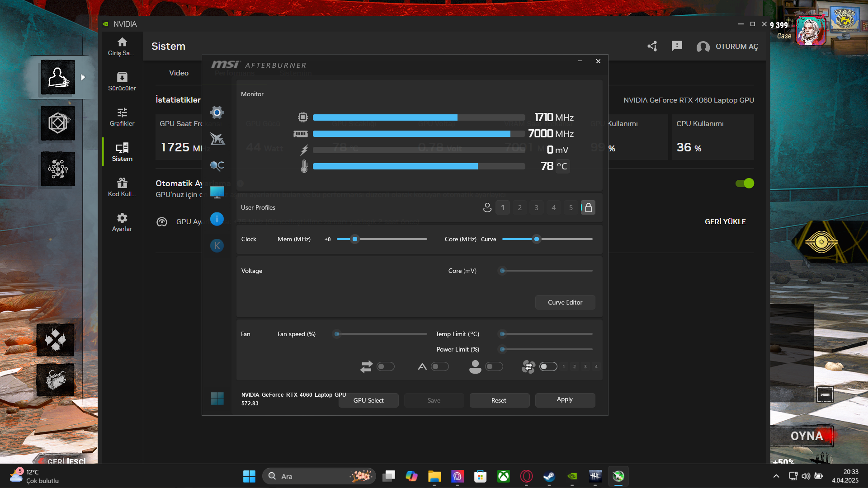The height and width of the screenshot is (488, 868).
Task: Click NVIDIA share icon in header
Action: [x=652, y=46]
